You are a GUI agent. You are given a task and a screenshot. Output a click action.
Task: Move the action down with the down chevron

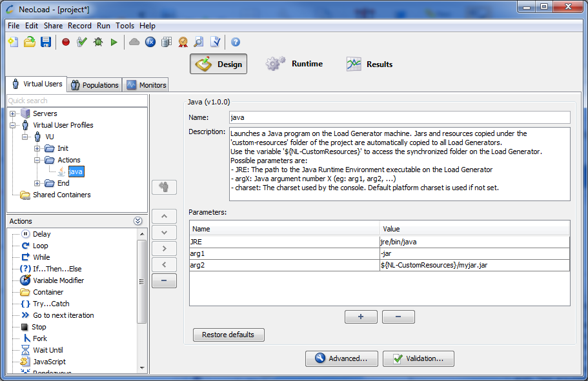(x=164, y=233)
